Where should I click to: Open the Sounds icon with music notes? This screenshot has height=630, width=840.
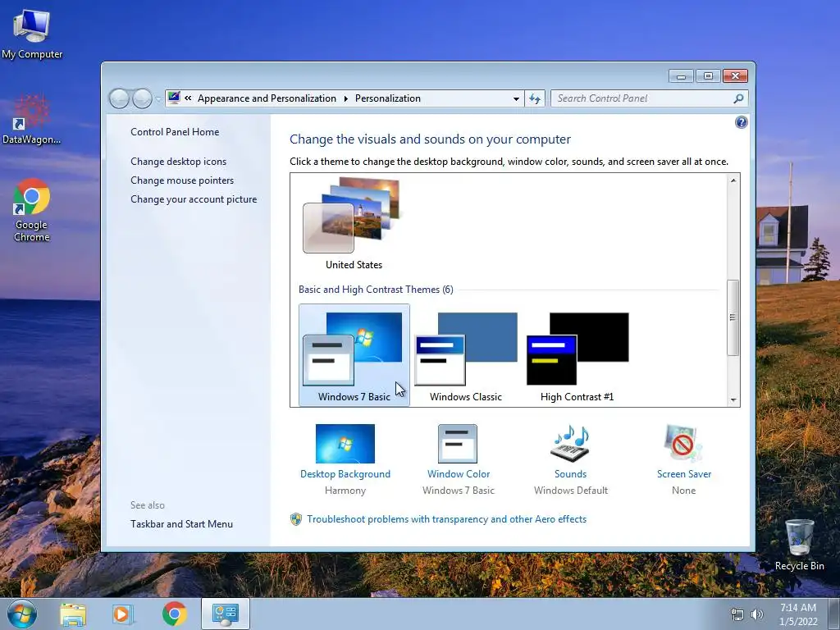pos(570,444)
